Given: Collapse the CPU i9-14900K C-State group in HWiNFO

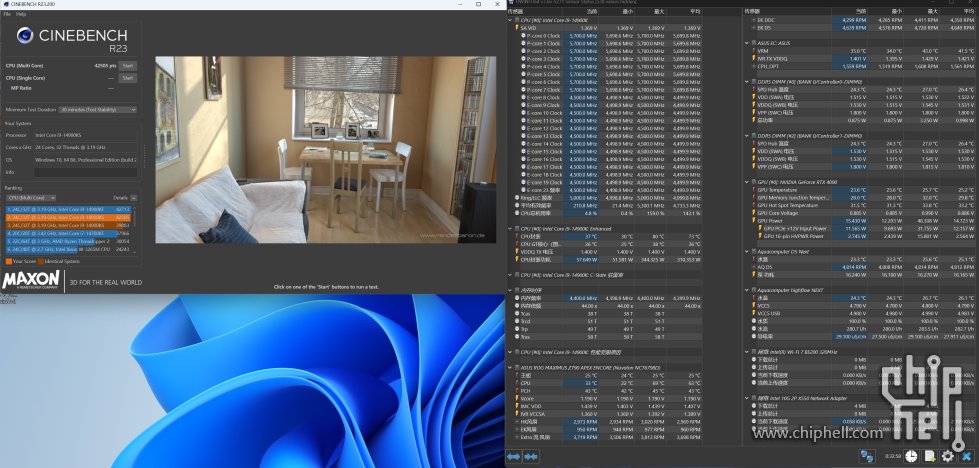Looking at the screenshot, I should (x=510, y=275).
